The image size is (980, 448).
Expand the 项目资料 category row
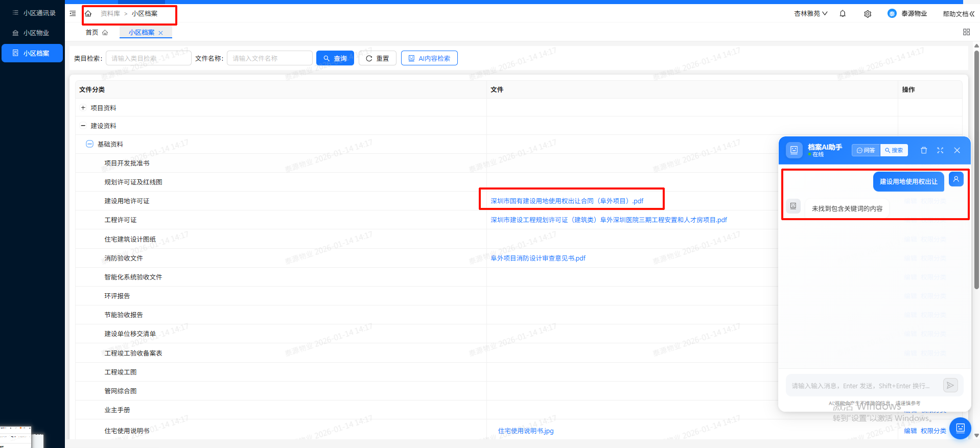tap(83, 108)
